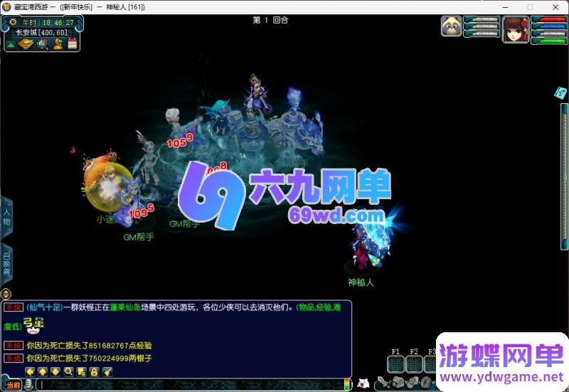
Task: Click the blue scroll icon at right edge
Action: coord(560,93)
